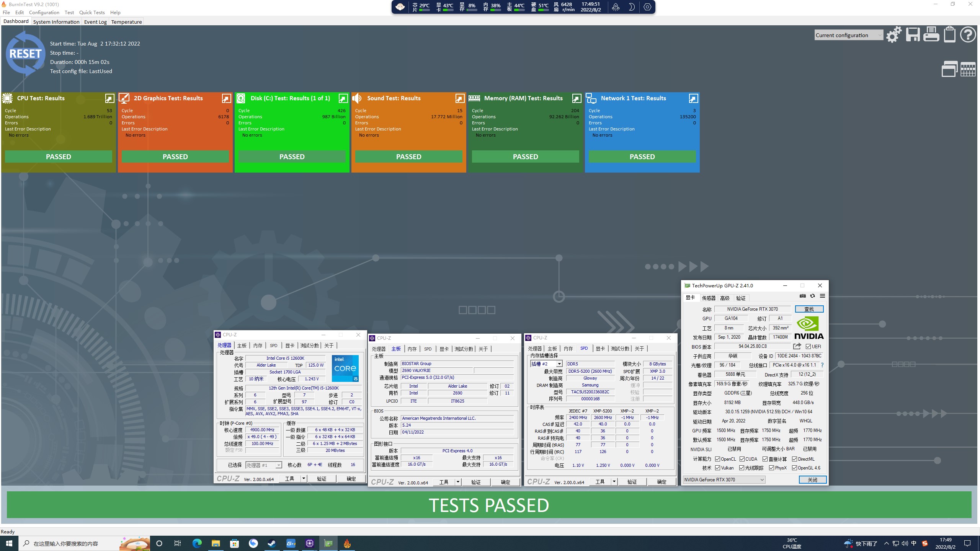The height and width of the screenshot is (551, 980).
Task: Click bus interface question mark in GPU-Z
Action: 822,365
